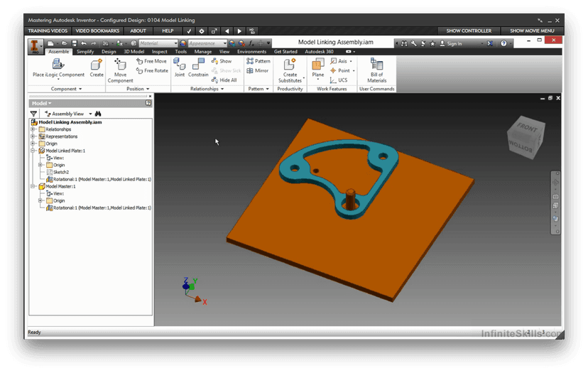Image resolution: width=588 pixels, height=373 pixels.
Task: Click the Place iLogic Component icon
Action: (58, 64)
